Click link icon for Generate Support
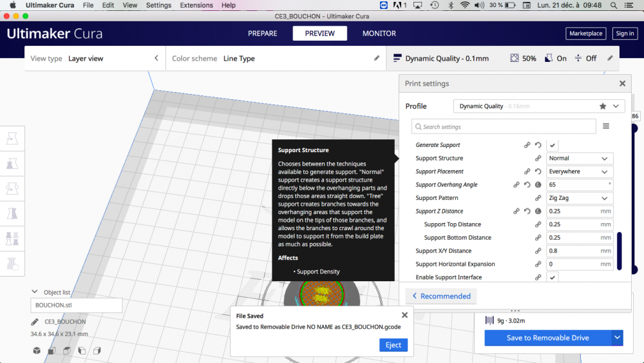Screen dimensions: 644x363 pos(527,145)
